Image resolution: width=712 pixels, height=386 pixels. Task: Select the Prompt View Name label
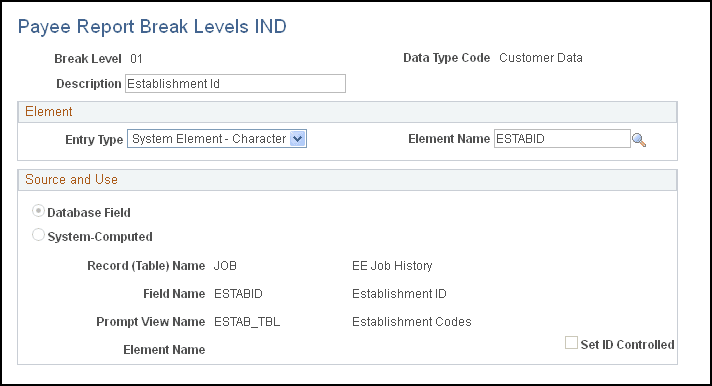[151, 322]
